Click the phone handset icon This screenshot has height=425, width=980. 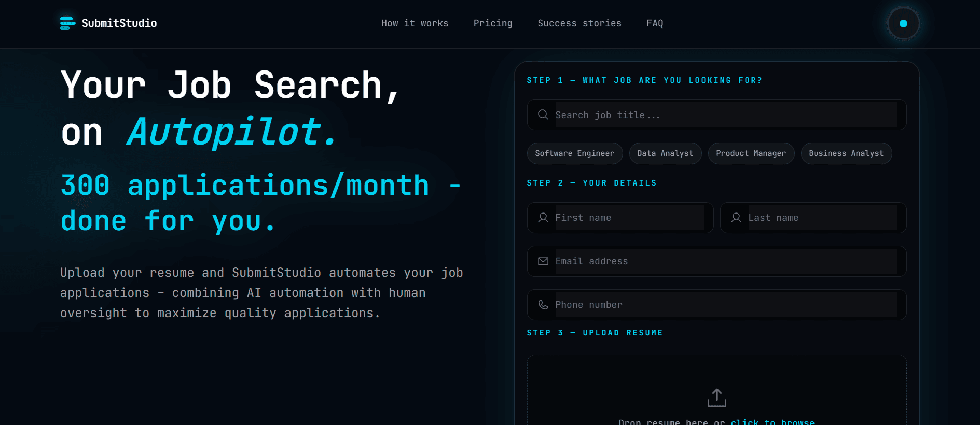(x=543, y=305)
